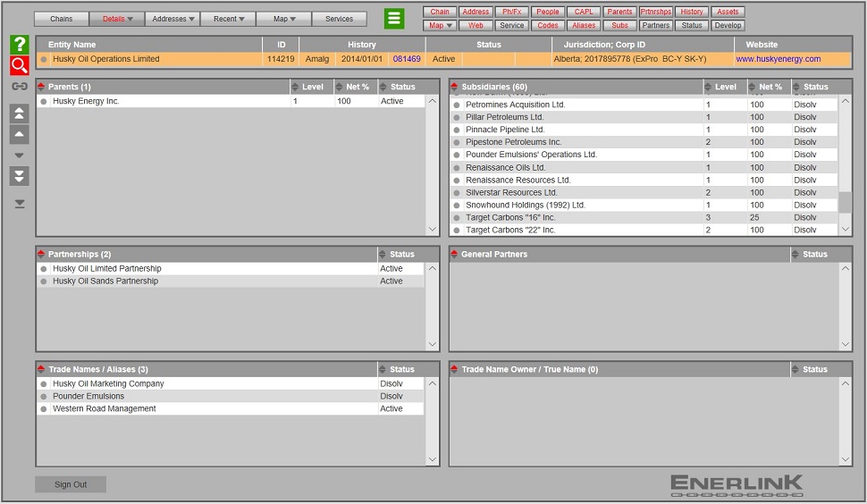Collapse the Parents panel red arrow icon
Viewport: 867px width, 504px height.
pyautogui.click(x=41, y=87)
